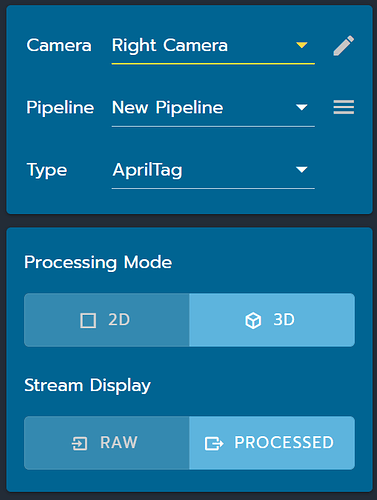Click the Pipeline field label
This screenshot has width=377, height=500.
tap(60, 108)
